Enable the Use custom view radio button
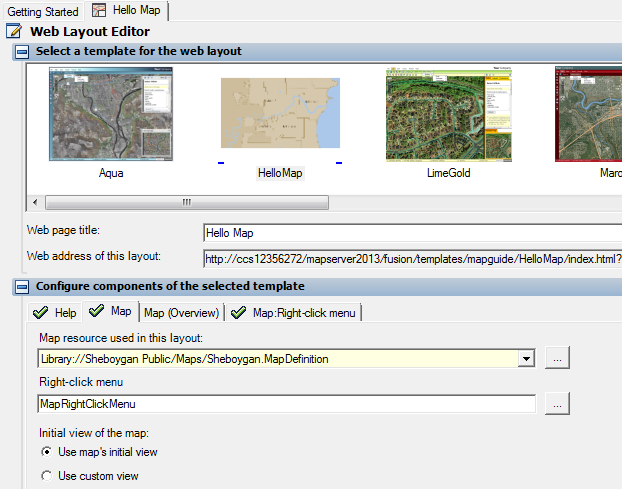This screenshot has width=622, height=489. click(46, 476)
